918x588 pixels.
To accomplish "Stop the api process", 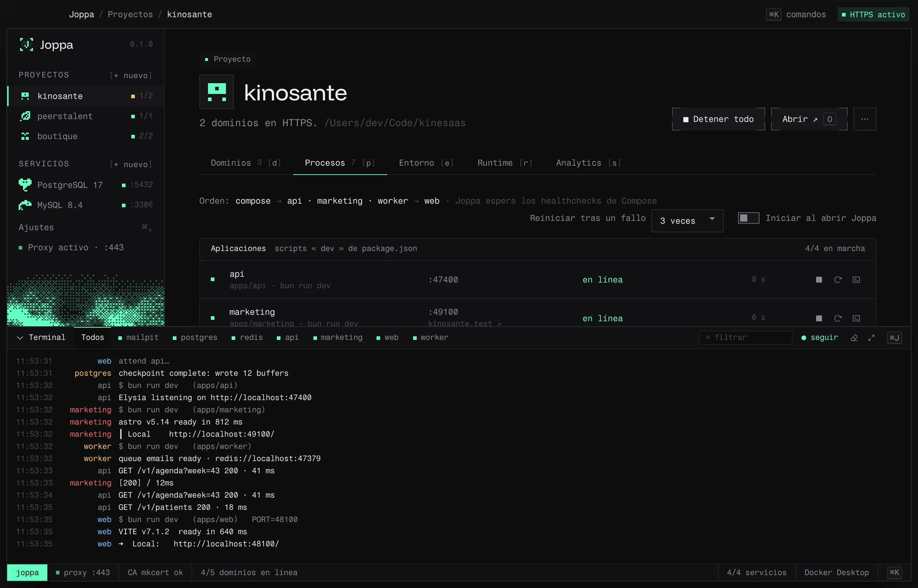I will pos(819,280).
